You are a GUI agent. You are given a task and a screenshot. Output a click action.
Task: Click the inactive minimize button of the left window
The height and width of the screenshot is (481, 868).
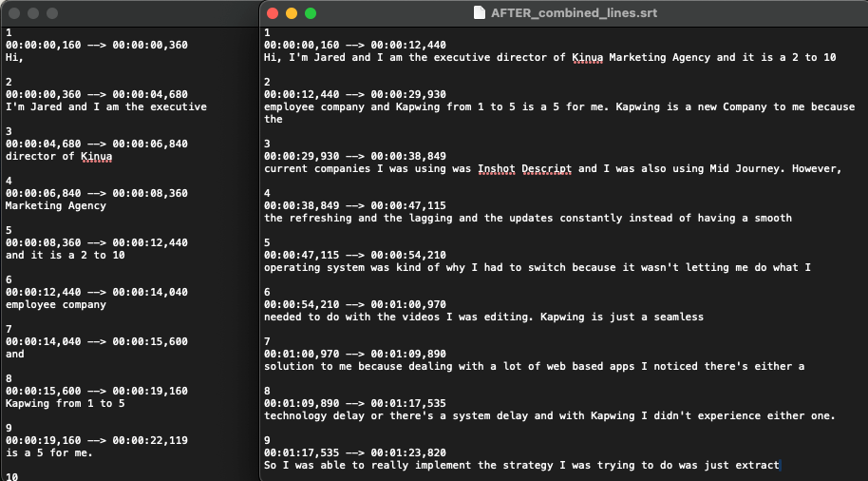pyautogui.click(x=33, y=13)
